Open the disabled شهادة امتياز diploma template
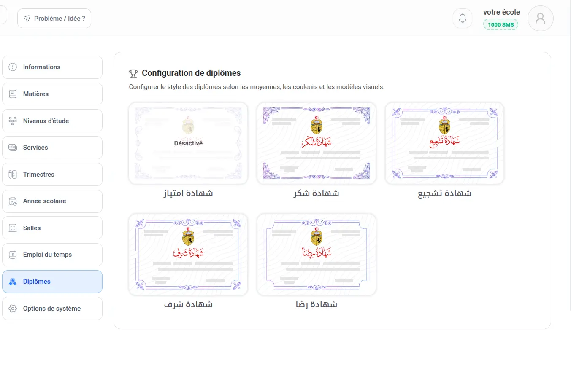Viewport: 571px width, 392px height. tap(188, 143)
